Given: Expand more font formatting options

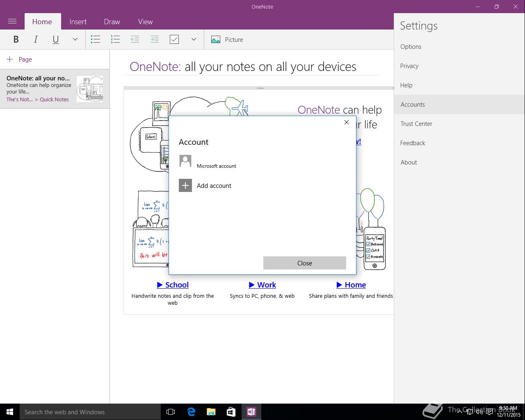Looking at the screenshot, I should [75, 39].
